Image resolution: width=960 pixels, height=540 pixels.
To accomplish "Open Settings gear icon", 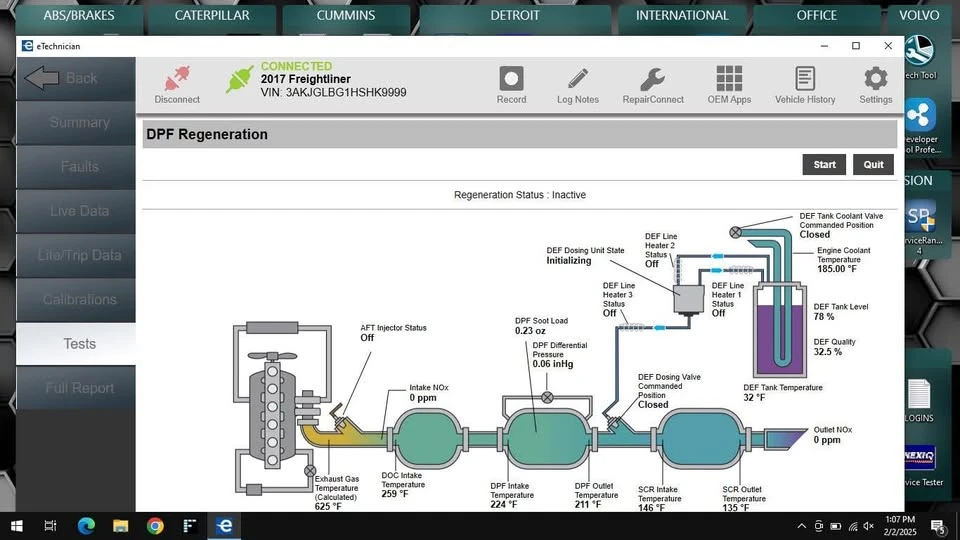I will [876, 78].
